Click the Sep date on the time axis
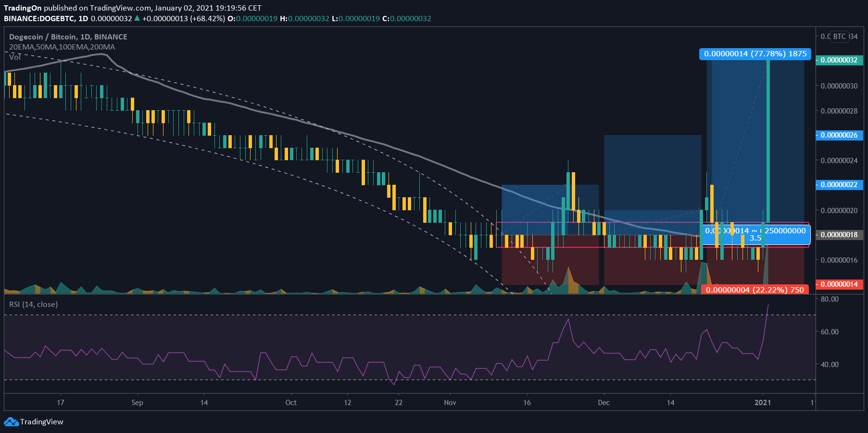Viewport: 868px width, 433px height. coord(137,403)
